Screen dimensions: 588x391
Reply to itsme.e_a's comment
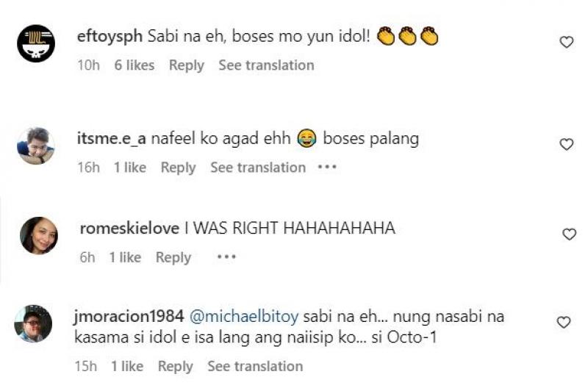178,168
